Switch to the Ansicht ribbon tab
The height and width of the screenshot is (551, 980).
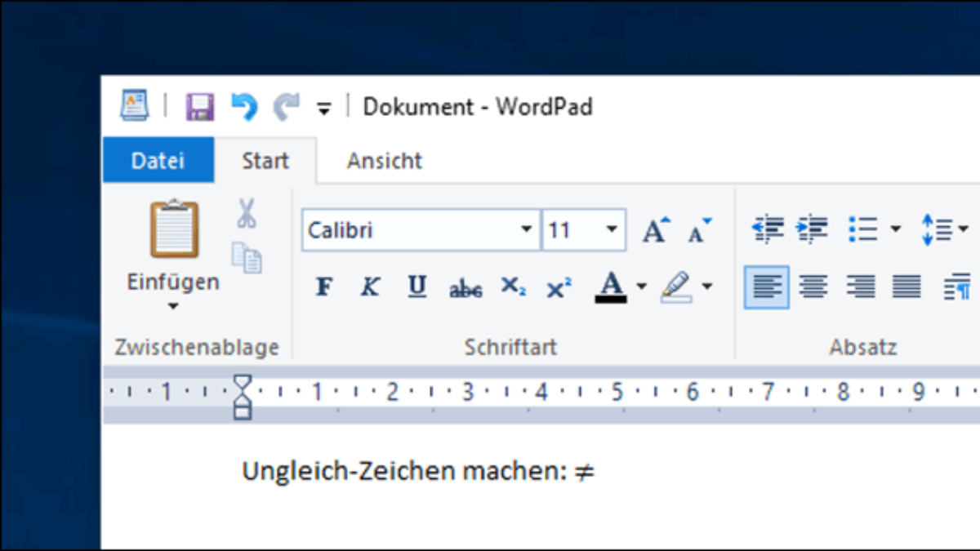pyautogui.click(x=385, y=160)
